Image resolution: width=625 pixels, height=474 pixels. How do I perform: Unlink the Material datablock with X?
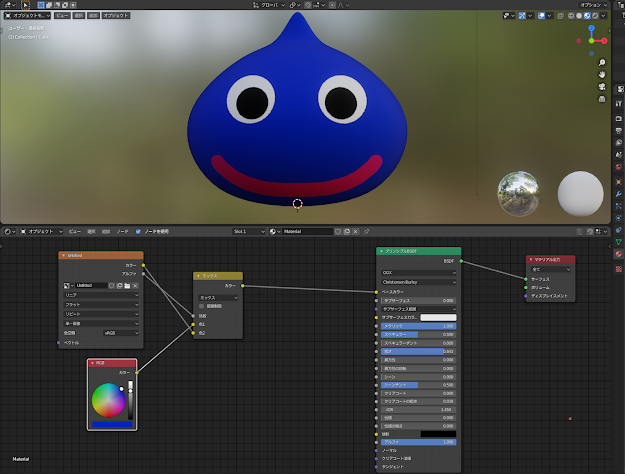(x=356, y=231)
